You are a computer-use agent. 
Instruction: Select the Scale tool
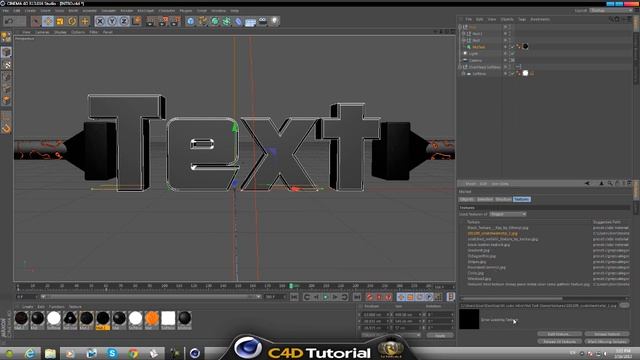60,21
